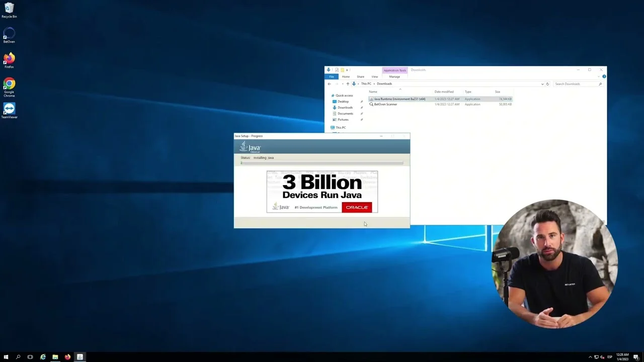Open the Manage ribbon tab
This screenshot has height=362, width=644.
coord(394,76)
